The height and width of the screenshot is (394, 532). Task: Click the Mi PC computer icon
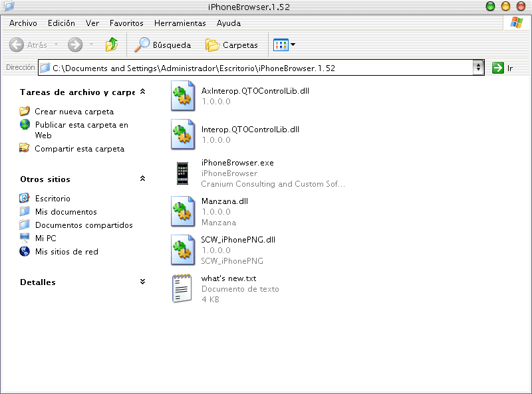click(x=25, y=238)
